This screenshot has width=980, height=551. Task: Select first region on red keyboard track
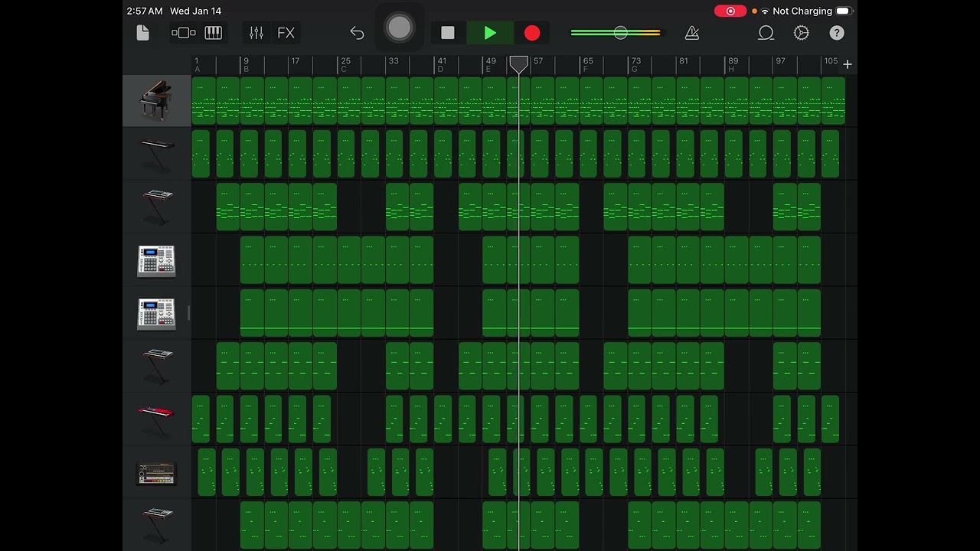click(x=201, y=419)
